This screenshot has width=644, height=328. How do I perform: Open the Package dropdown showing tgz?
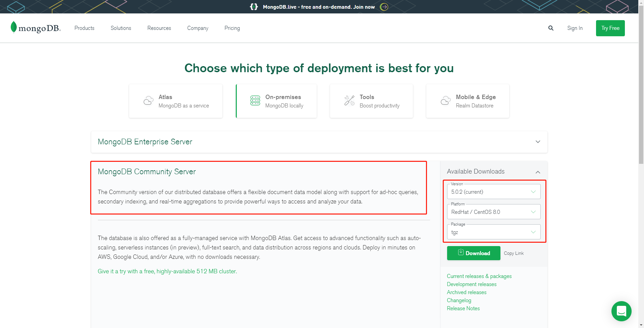pos(493,232)
